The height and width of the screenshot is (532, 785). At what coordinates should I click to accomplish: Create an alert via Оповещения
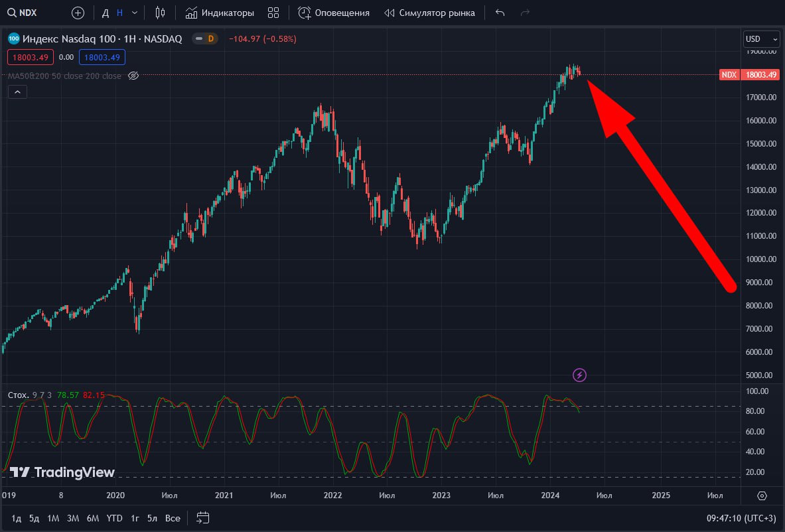pos(334,13)
